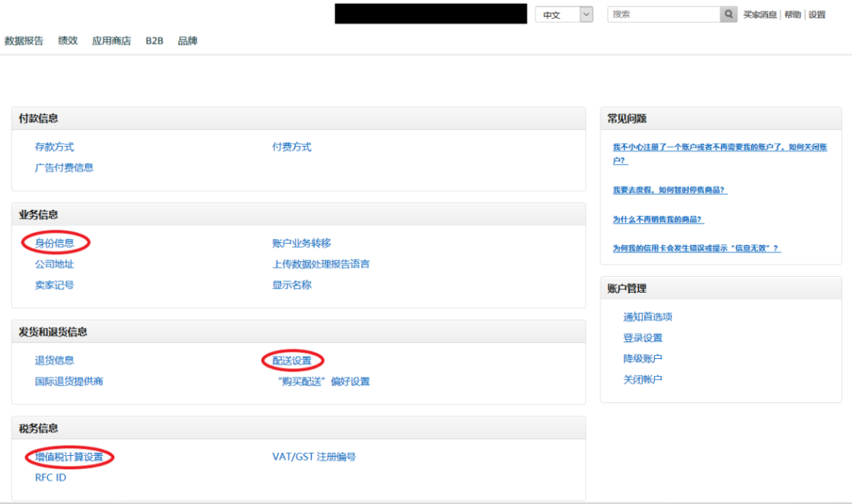Screen dimensions: 852x504
Task: Open the circled 身份信息 link
Action: click(54, 242)
